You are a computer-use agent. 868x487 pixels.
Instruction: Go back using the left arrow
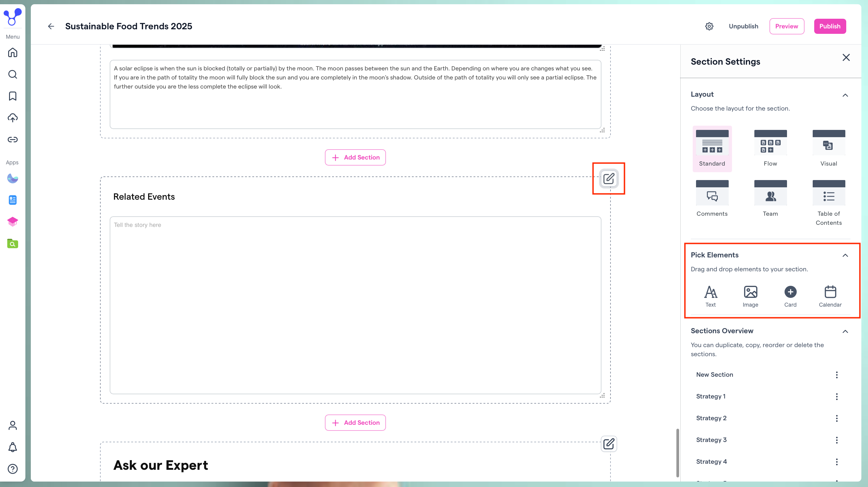51,26
